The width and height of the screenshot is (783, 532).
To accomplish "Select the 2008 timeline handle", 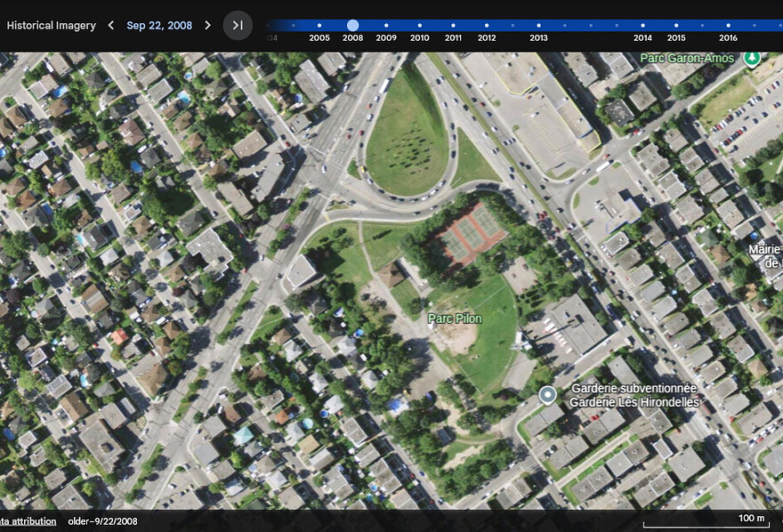I will (x=352, y=25).
